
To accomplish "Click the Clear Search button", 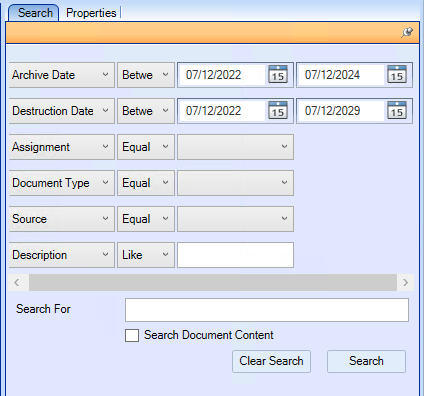I will point(271,361).
